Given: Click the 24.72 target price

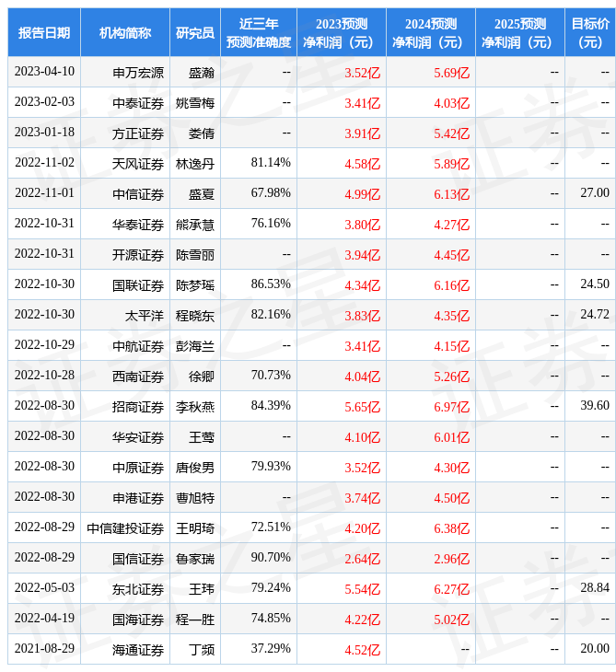Looking at the screenshot, I should pyautogui.click(x=595, y=315).
